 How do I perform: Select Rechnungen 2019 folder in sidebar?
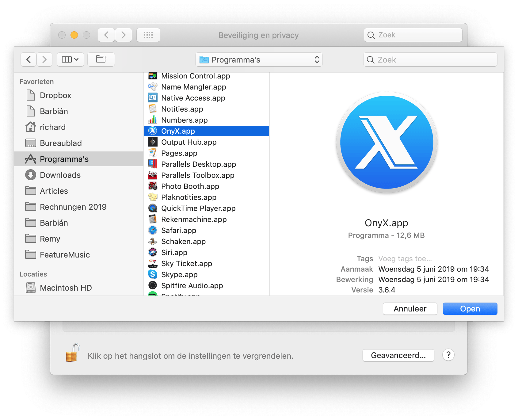click(79, 207)
